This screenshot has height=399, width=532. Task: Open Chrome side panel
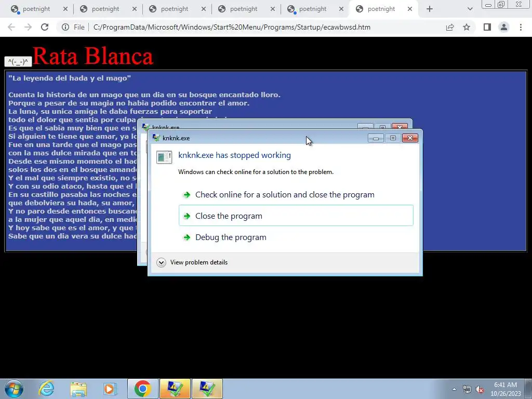(487, 27)
